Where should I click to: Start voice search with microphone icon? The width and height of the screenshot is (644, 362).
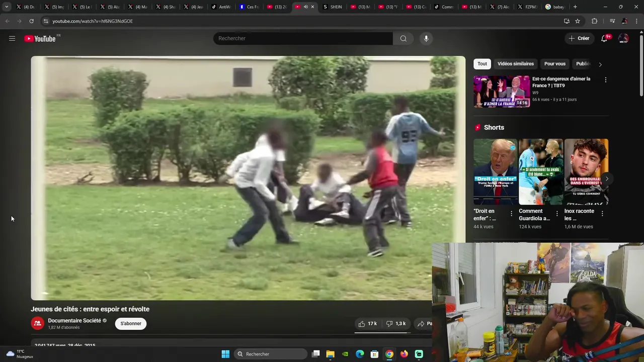click(x=426, y=38)
